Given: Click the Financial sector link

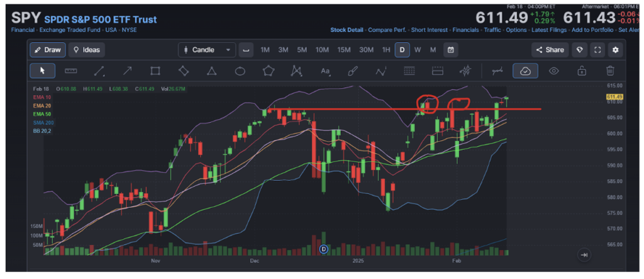Looking at the screenshot, I should 23,30.
